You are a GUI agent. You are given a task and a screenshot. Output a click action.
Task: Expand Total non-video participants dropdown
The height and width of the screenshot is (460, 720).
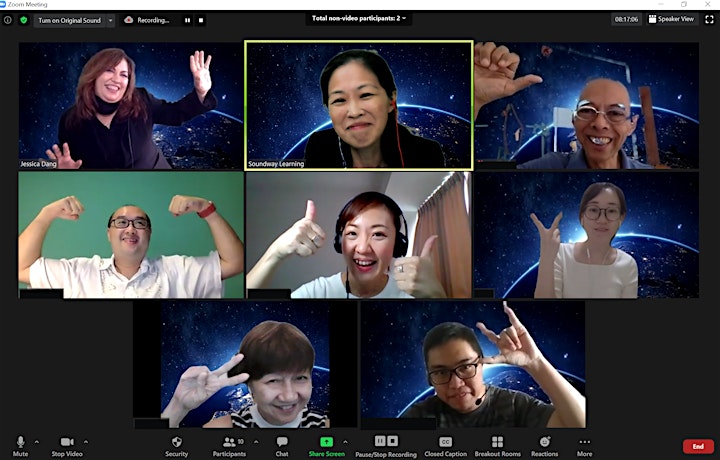pos(359,18)
